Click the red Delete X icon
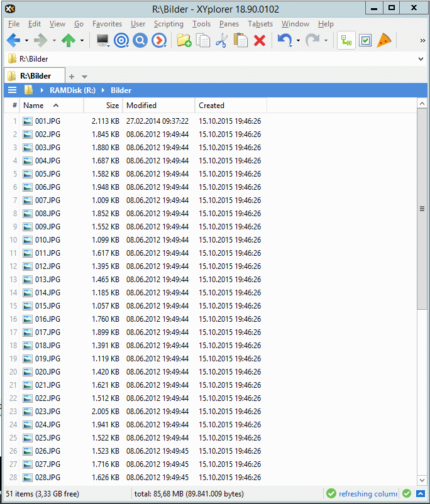This screenshot has height=504, width=430. (259, 41)
